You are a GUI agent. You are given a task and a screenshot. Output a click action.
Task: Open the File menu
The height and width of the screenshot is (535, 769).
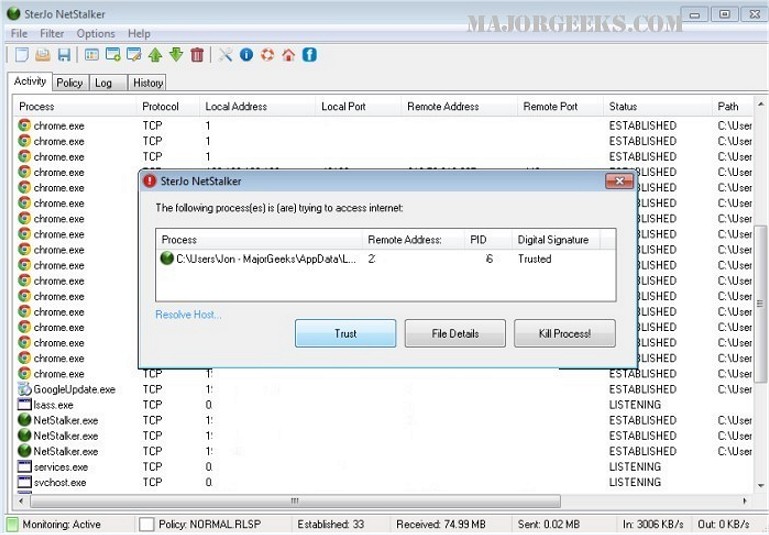[19, 33]
